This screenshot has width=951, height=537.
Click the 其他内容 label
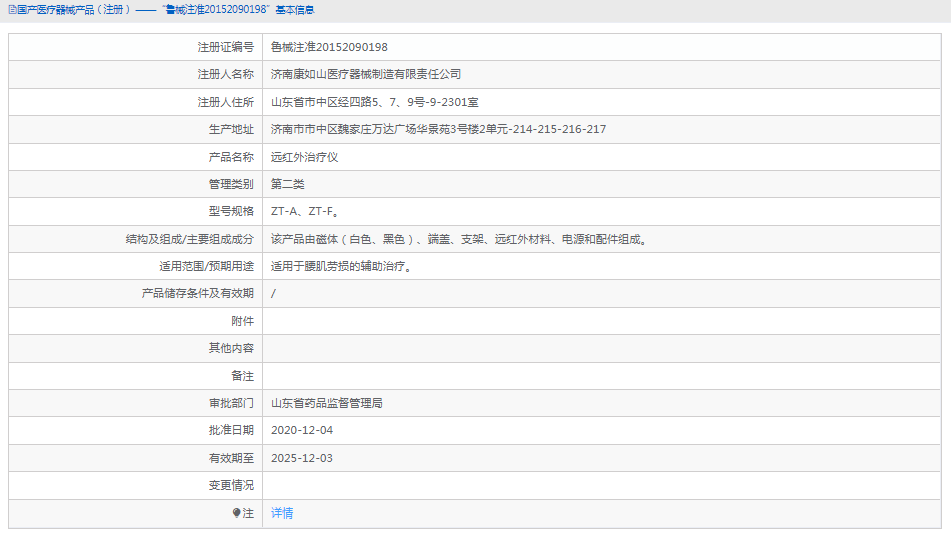[231, 348]
